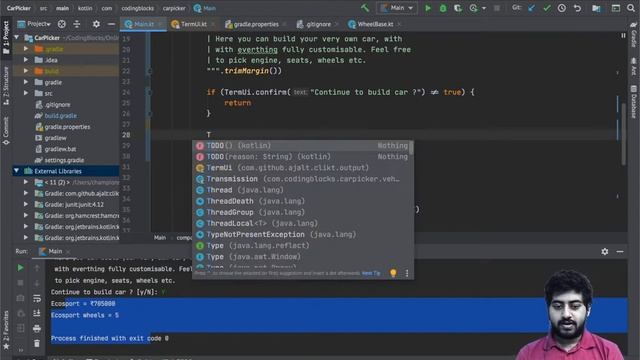
Task: Collapse all items in the Project panel
Action: click(x=77, y=24)
